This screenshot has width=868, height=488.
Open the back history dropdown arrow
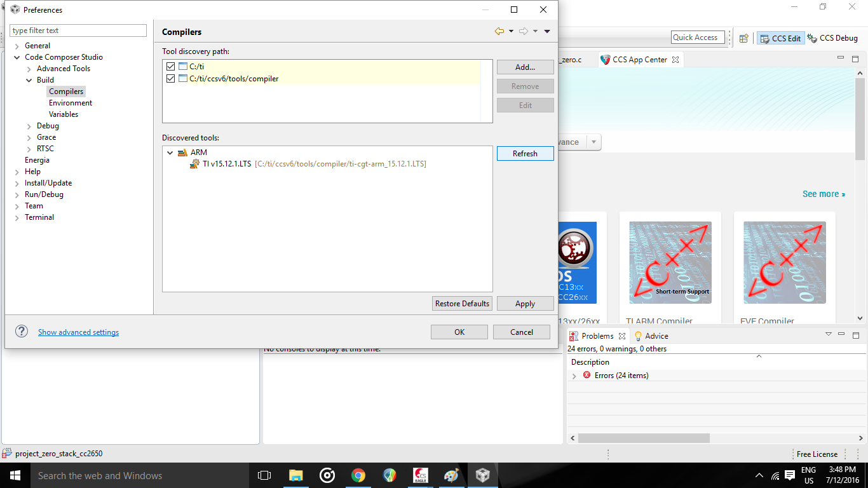pyautogui.click(x=511, y=31)
